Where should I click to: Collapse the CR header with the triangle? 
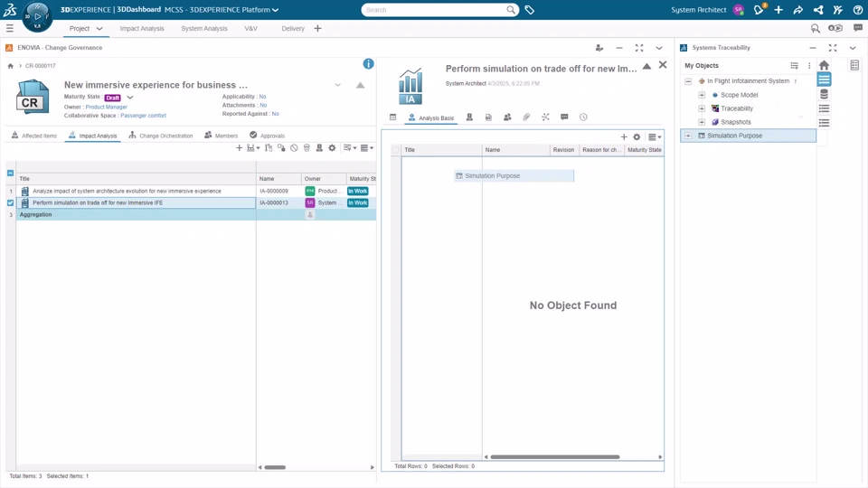[361, 85]
